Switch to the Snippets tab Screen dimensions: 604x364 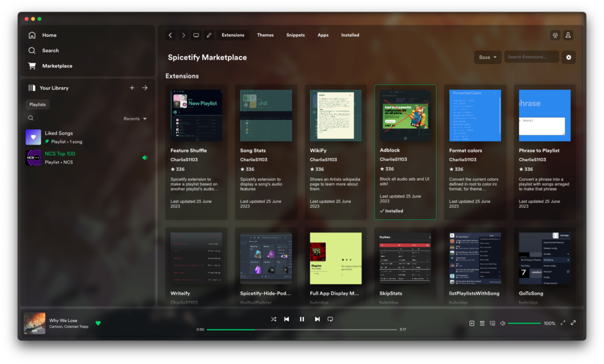tap(296, 35)
